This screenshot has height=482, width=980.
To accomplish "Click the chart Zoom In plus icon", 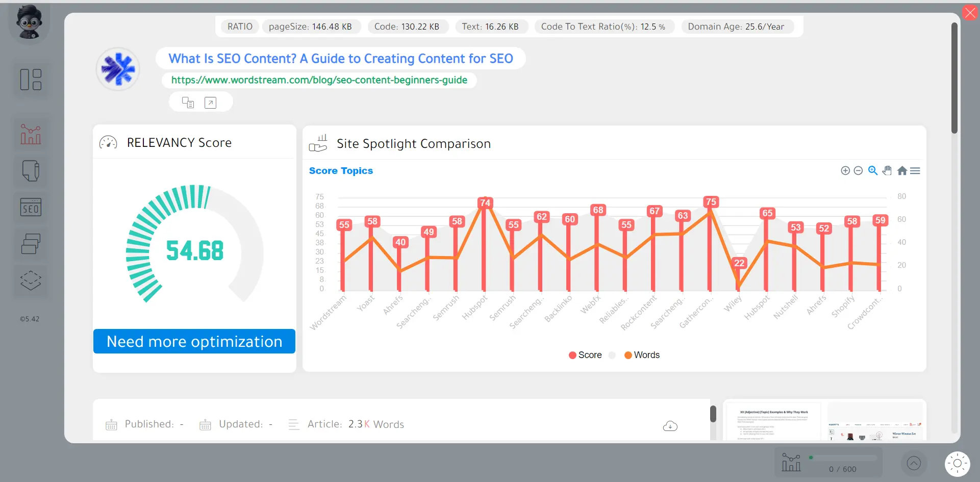I will tap(845, 171).
